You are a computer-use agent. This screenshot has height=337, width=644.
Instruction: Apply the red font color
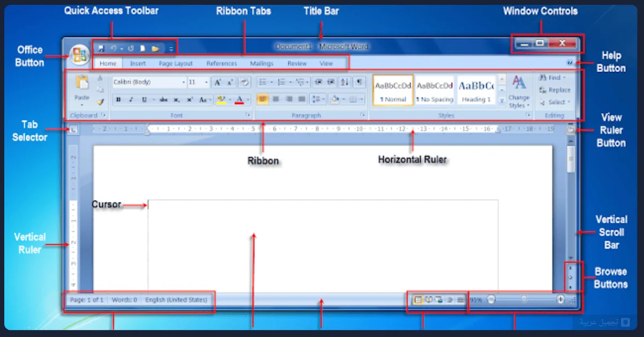[x=239, y=100]
